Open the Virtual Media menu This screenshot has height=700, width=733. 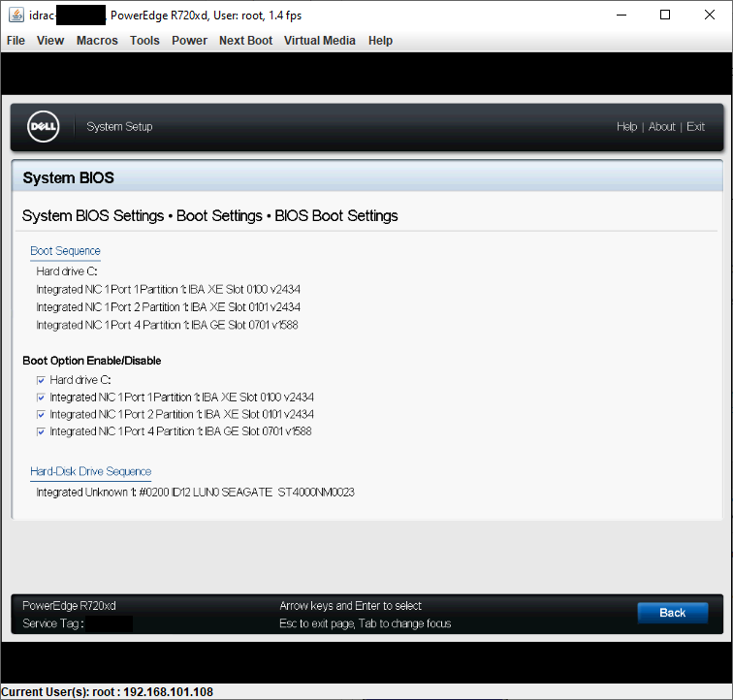(x=320, y=41)
